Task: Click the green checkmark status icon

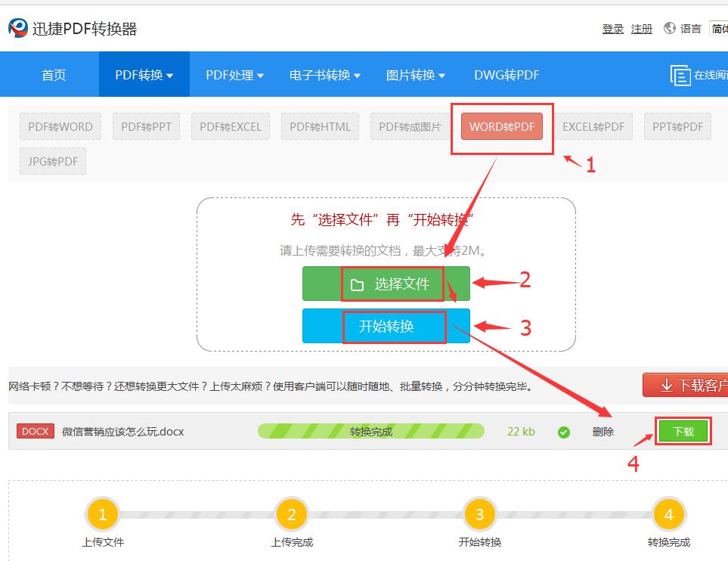Action: (563, 431)
